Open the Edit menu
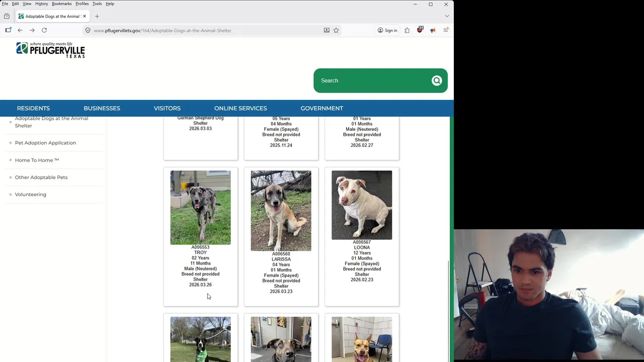This screenshot has width=644, height=362. click(x=16, y=4)
